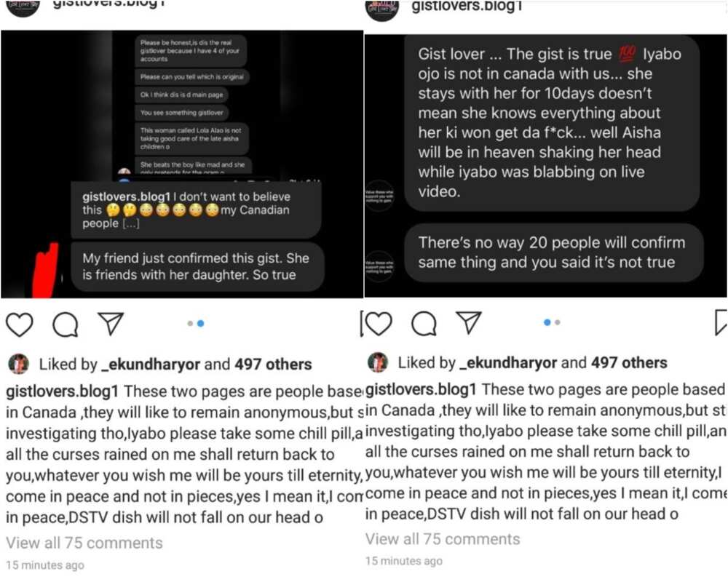Show 497 others who liked left post
Image resolution: width=728 pixels, height=582 pixels.
click(x=273, y=364)
